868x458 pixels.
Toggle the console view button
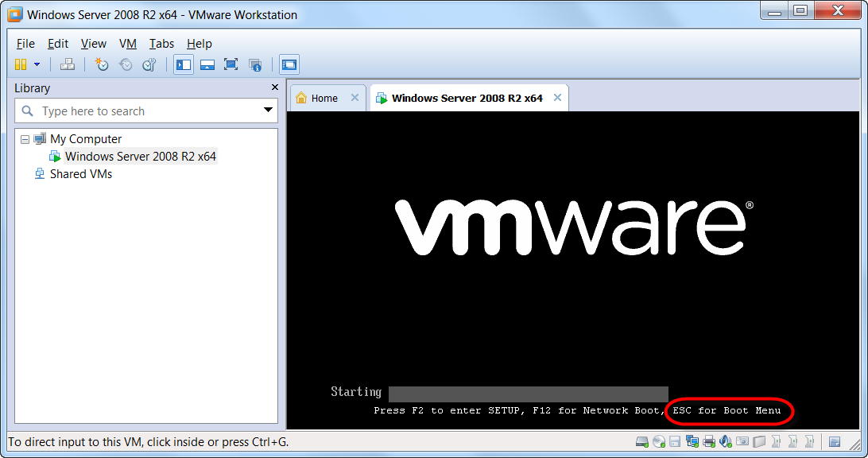coord(289,64)
